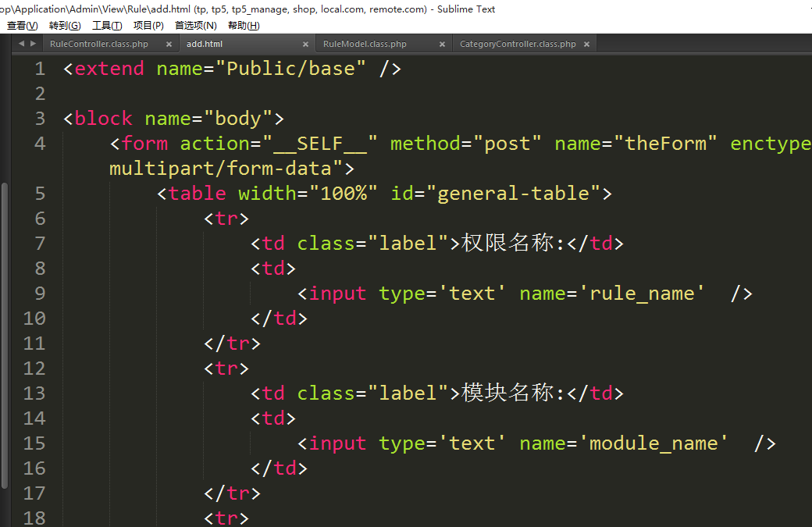Open the 查看(V) menu
The width and height of the screenshot is (812, 527).
pyautogui.click(x=22, y=26)
